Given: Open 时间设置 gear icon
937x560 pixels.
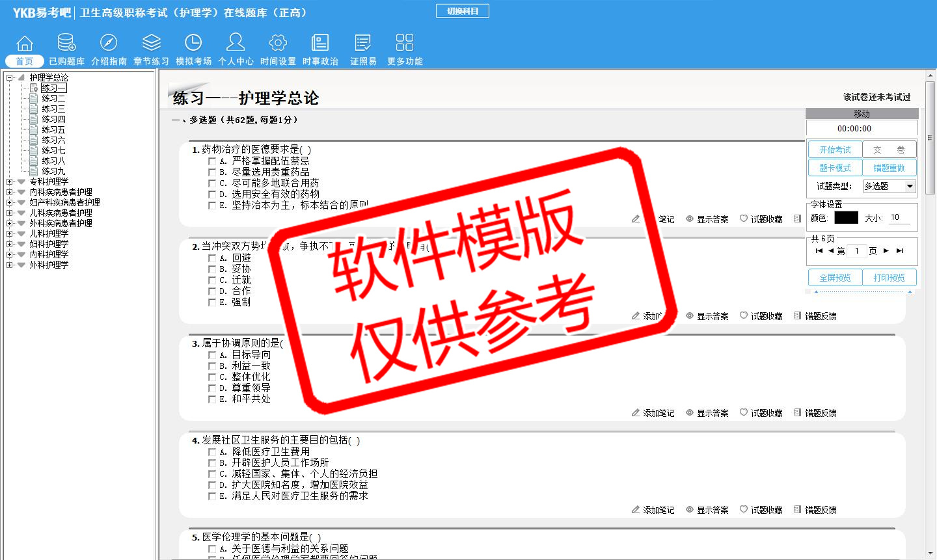Looking at the screenshot, I should (x=278, y=43).
